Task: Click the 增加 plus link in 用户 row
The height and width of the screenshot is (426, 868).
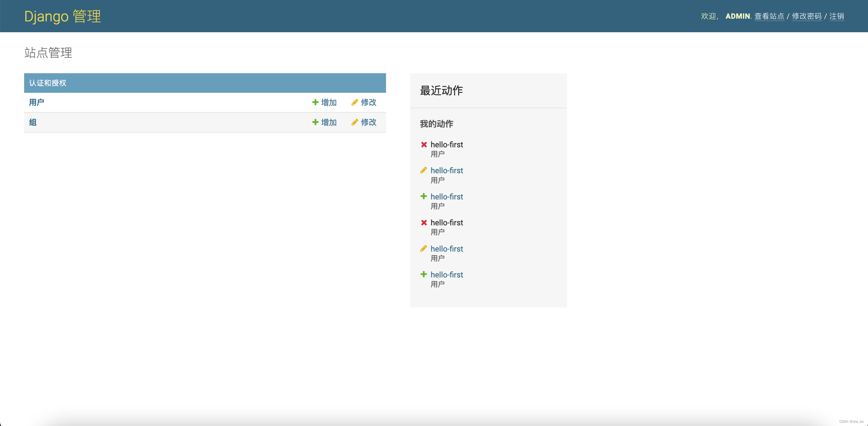Action: coord(325,102)
